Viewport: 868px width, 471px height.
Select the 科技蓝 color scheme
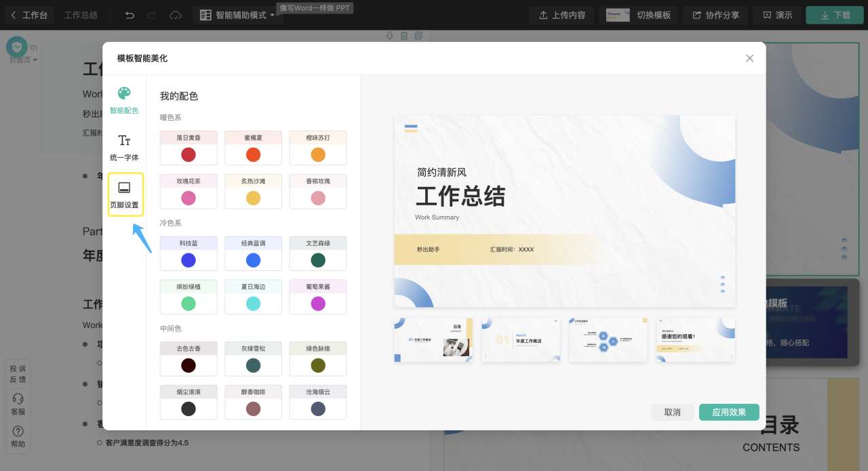tap(189, 253)
